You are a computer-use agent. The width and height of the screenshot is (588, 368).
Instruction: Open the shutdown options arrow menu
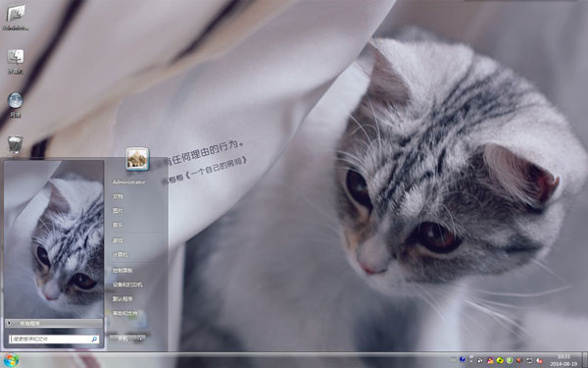[140, 340]
